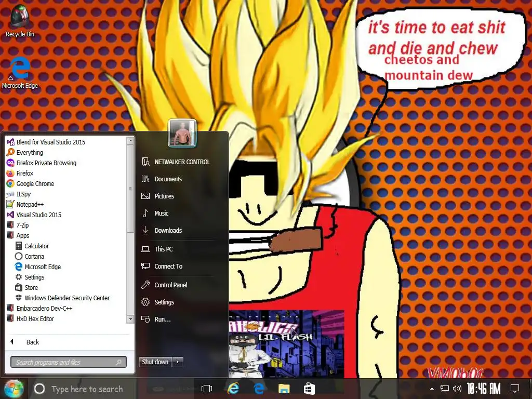Click Connect To
This screenshot has width=532, height=399.
tap(162, 267)
